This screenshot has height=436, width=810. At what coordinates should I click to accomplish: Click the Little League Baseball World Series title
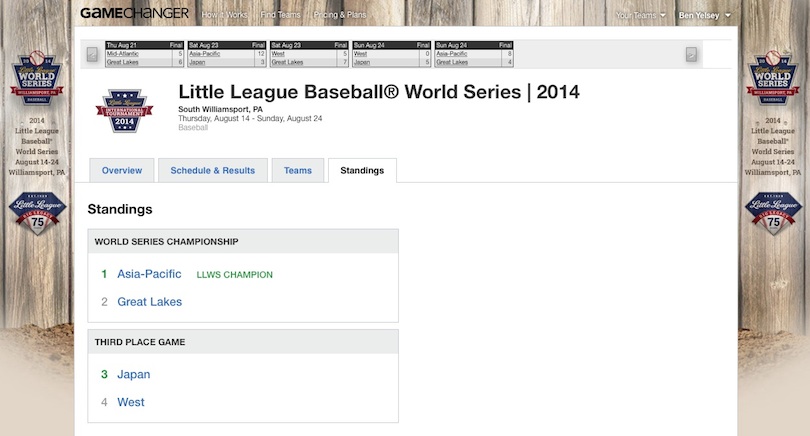[x=379, y=92]
